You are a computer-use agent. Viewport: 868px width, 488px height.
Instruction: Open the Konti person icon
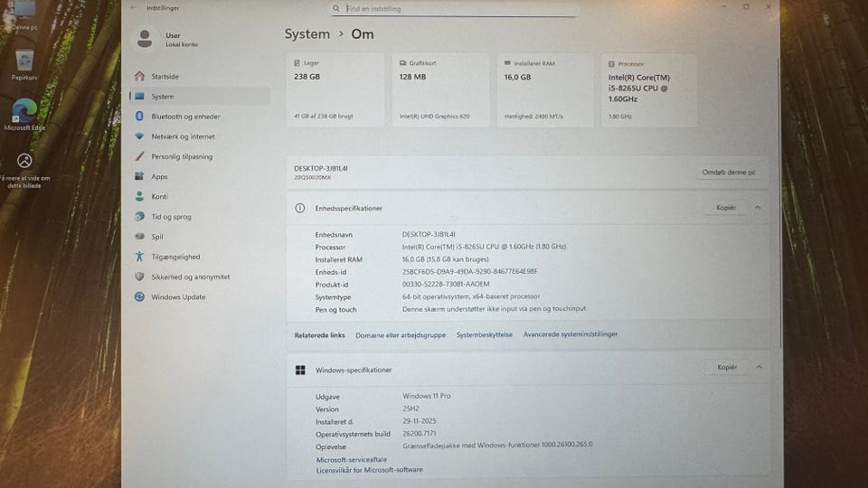(x=139, y=196)
